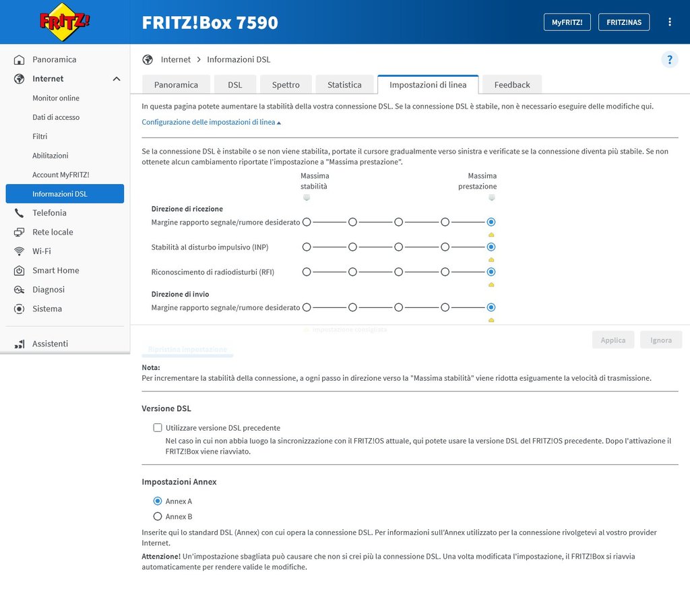
Task: Click the Diagnosi icon
Action: pyautogui.click(x=19, y=290)
